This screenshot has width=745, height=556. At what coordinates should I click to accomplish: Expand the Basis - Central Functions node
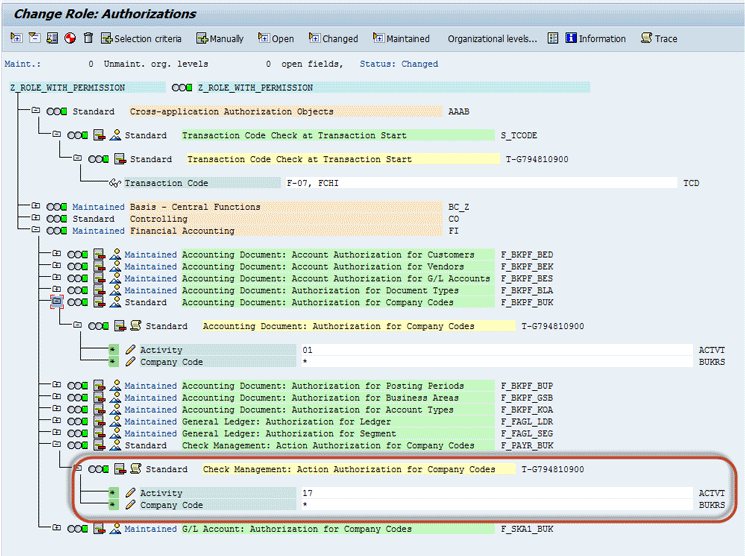tap(35, 207)
